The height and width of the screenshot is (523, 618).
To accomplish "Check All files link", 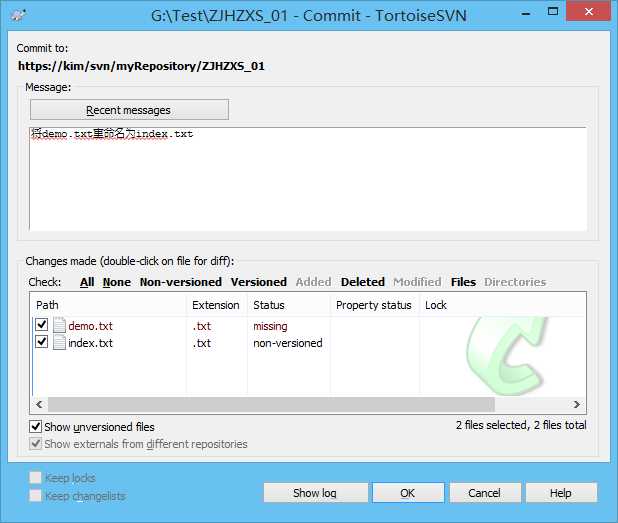I will (87, 282).
